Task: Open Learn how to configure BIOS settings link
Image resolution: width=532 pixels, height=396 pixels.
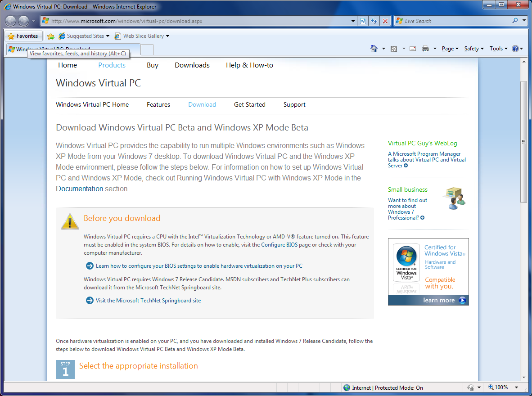Action: [199, 266]
